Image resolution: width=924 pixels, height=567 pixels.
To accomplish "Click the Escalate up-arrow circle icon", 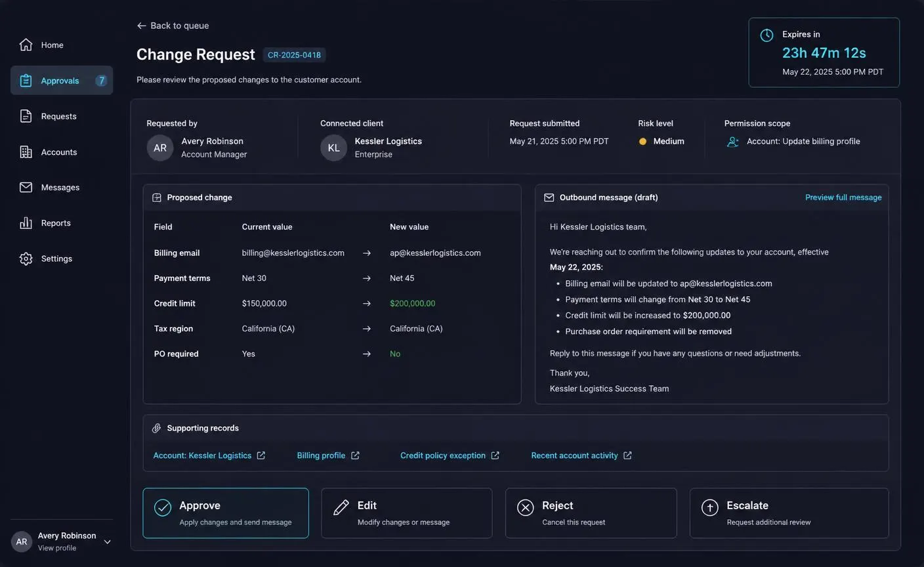I will pyautogui.click(x=710, y=507).
